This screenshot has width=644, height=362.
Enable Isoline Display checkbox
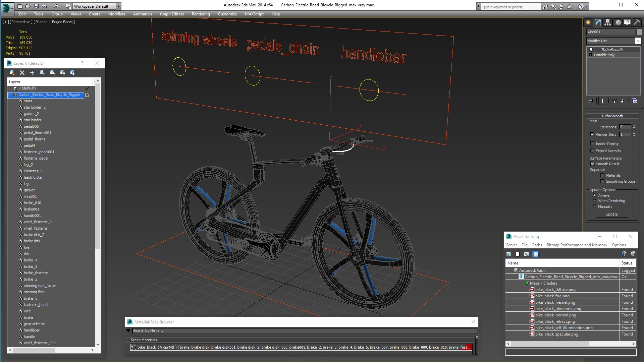(592, 144)
